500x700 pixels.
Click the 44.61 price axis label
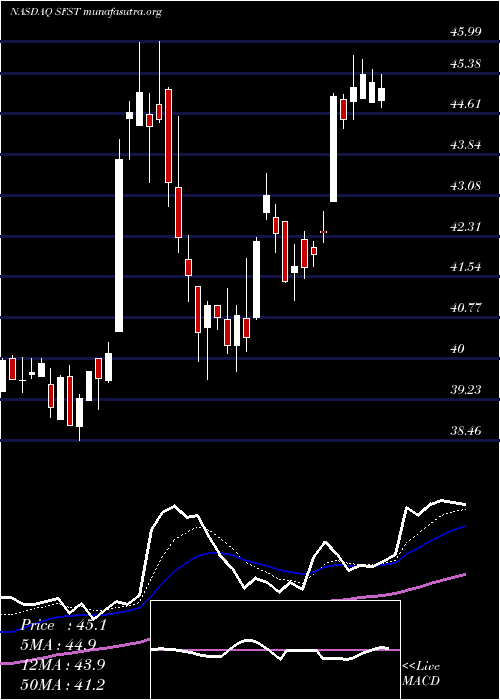[466, 104]
